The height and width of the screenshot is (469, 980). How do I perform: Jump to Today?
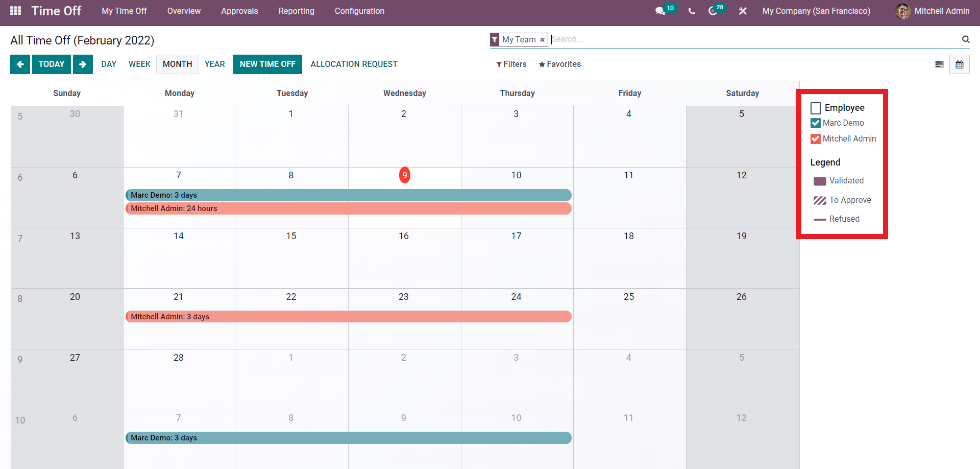[x=52, y=64]
